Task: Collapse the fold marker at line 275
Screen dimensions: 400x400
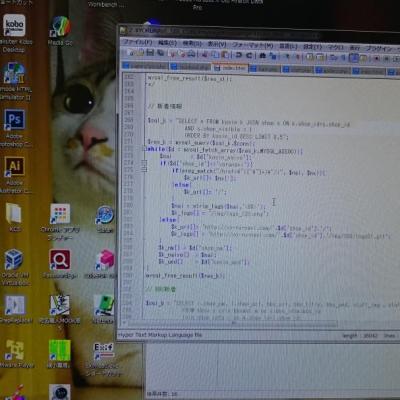Action: tap(144, 169)
